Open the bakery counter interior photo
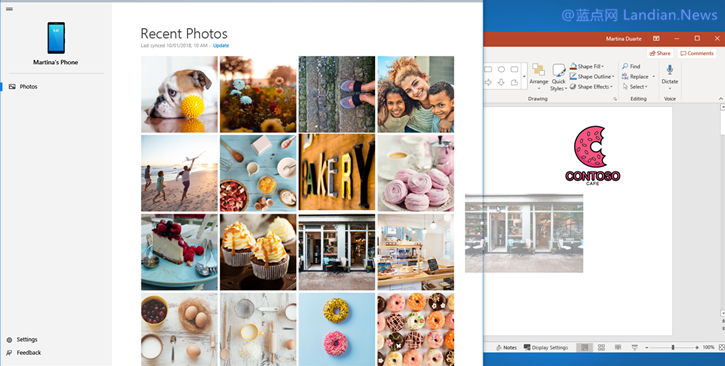This screenshot has height=366, width=725. (x=416, y=252)
